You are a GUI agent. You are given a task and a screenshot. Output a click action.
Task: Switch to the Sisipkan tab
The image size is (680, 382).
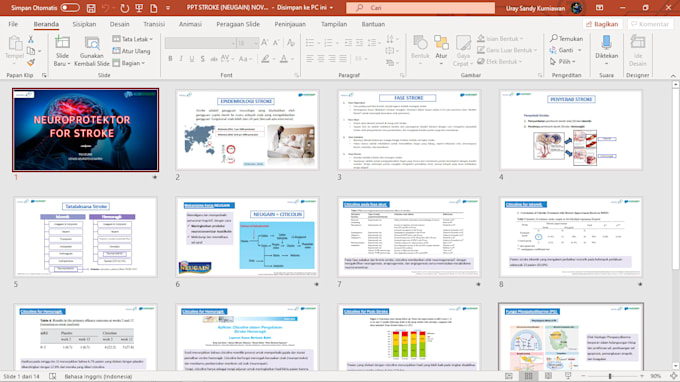84,24
